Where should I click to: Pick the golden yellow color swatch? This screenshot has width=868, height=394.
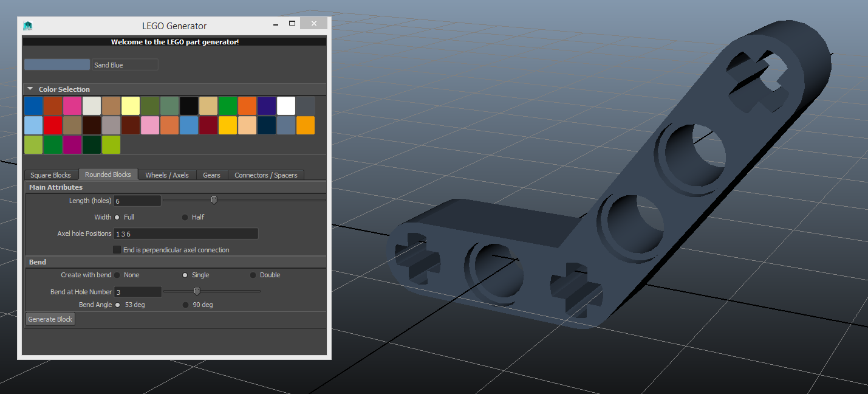tap(228, 125)
